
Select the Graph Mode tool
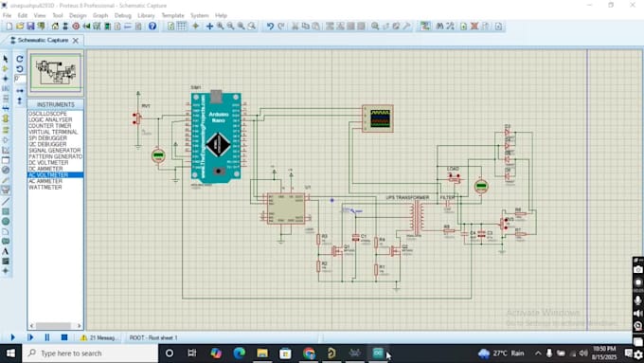tap(6, 150)
